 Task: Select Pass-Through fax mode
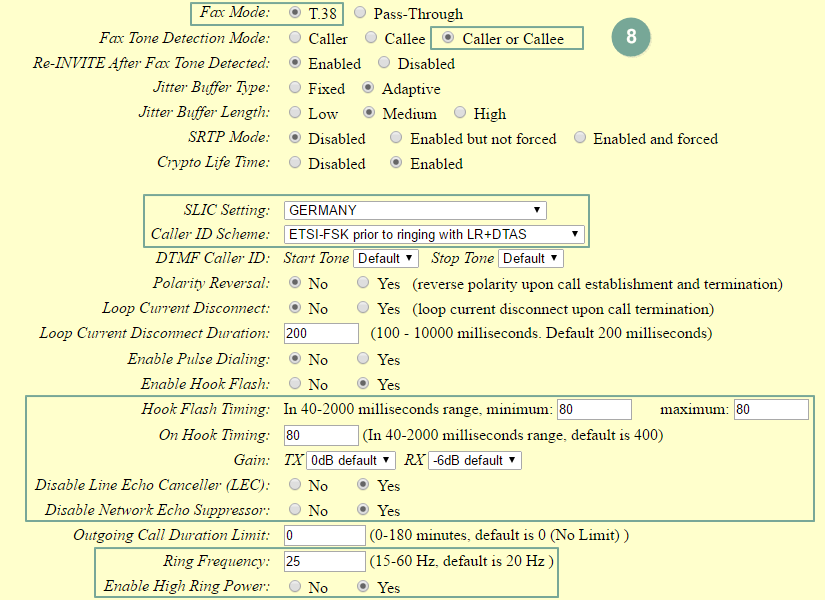[x=360, y=14]
